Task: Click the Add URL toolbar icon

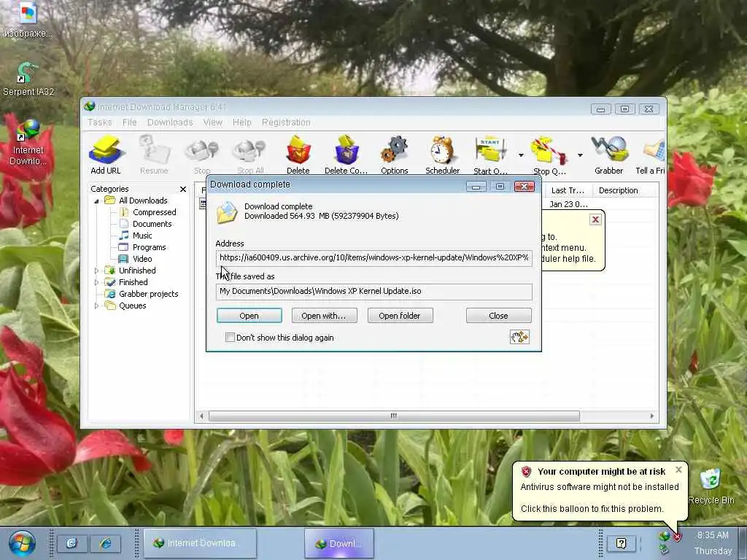Action: pos(106,155)
